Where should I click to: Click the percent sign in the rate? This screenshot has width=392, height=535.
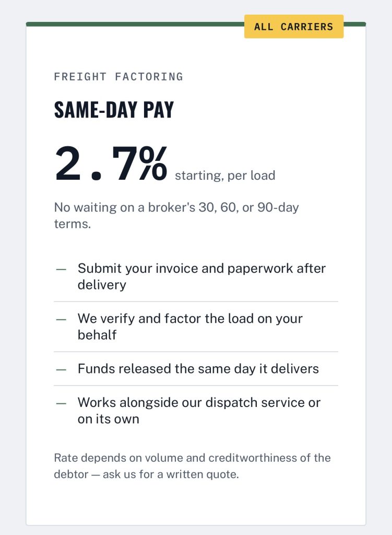click(153, 164)
